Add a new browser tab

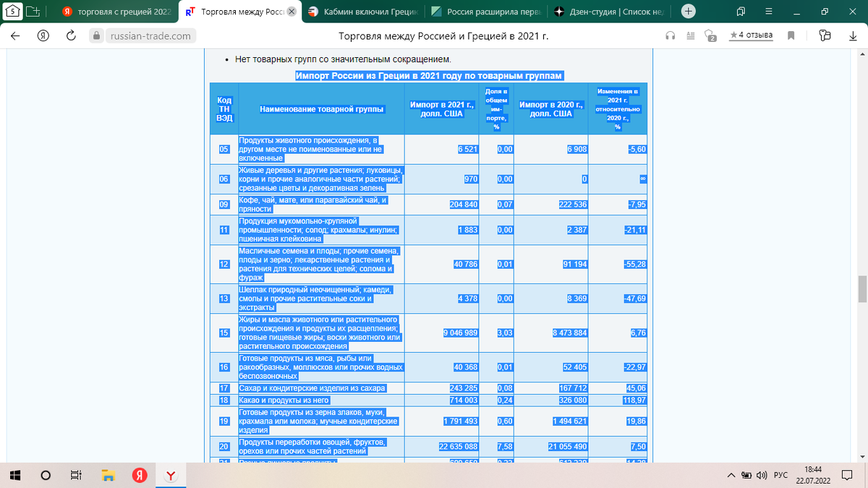click(688, 12)
